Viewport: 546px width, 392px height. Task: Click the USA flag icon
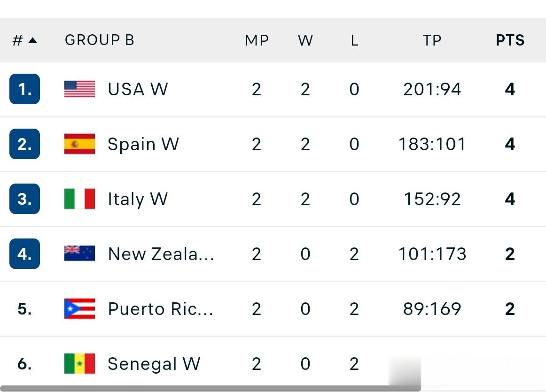click(79, 89)
